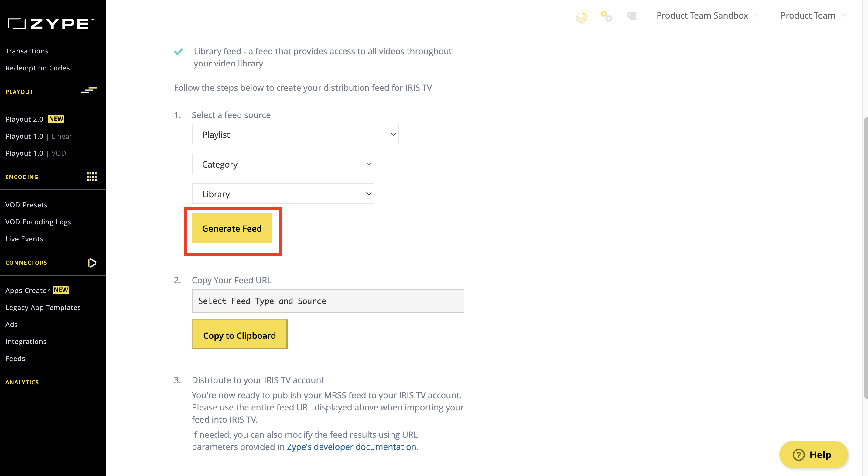Open the Category dropdown

tap(283, 164)
